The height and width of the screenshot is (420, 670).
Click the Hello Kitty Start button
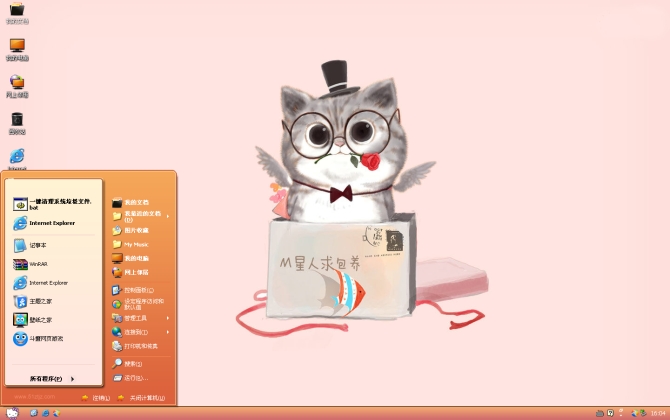point(12,413)
